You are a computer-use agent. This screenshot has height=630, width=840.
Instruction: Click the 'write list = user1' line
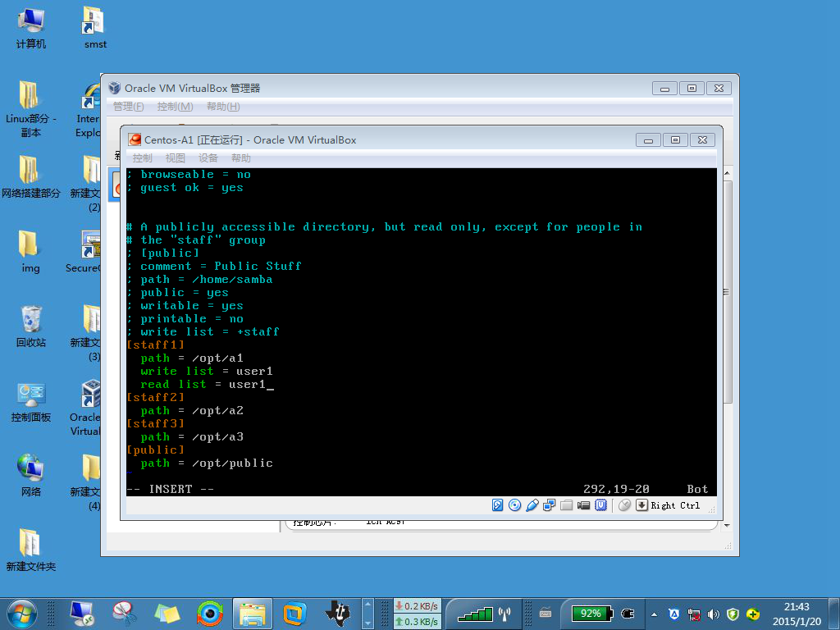(x=206, y=372)
